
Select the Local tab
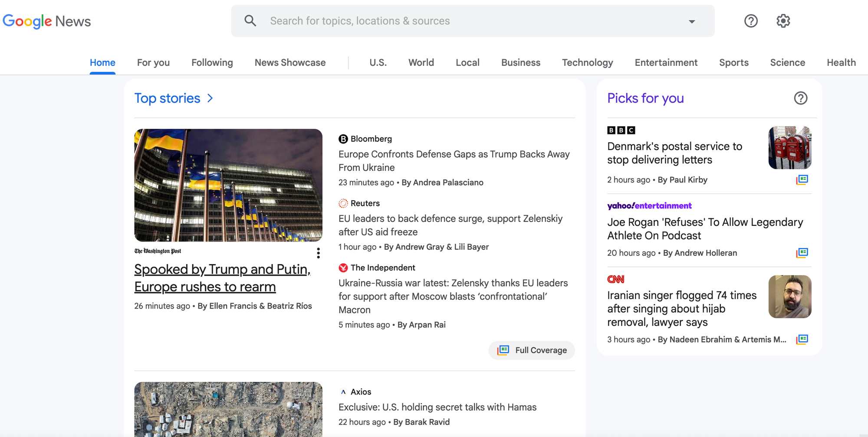tap(467, 62)
